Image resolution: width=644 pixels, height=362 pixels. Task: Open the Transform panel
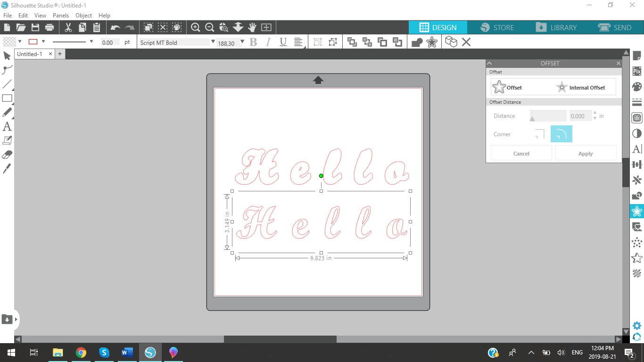(637, 164)
